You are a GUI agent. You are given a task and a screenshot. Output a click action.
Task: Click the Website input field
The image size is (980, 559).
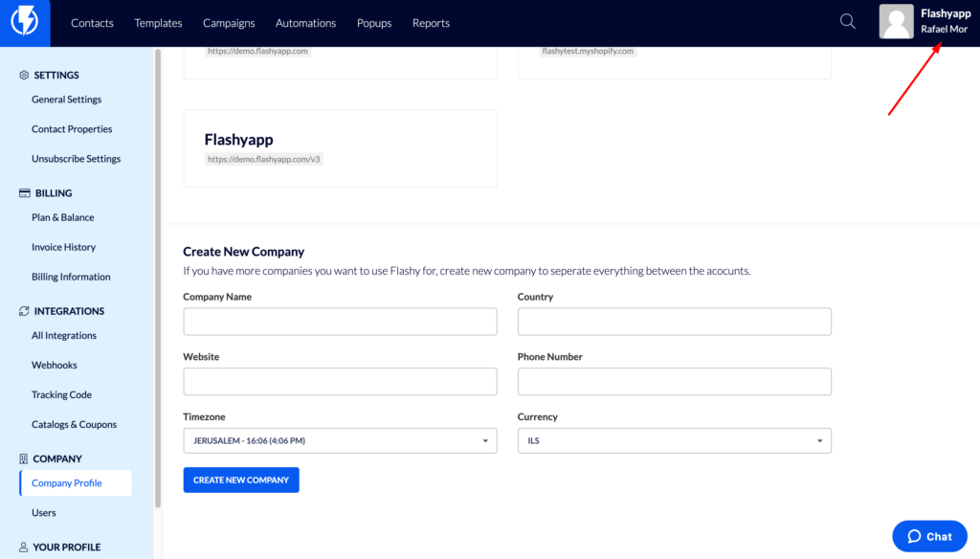(x=340, y=381)
